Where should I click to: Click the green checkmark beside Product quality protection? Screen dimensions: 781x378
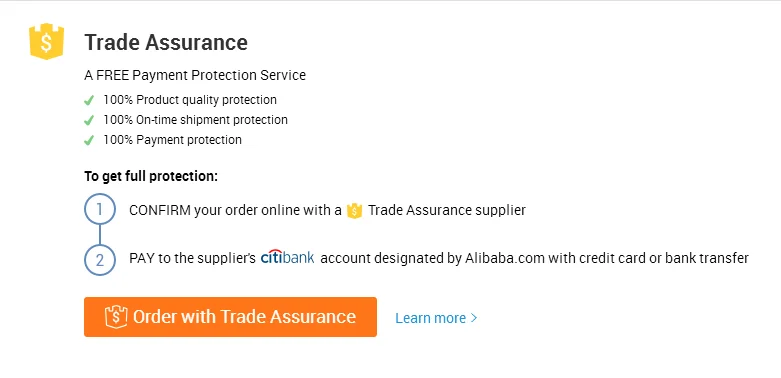(89, 101)
